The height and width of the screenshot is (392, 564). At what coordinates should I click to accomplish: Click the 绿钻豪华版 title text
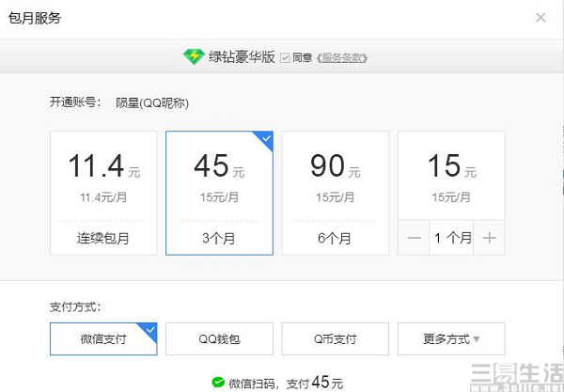(242, 57)
